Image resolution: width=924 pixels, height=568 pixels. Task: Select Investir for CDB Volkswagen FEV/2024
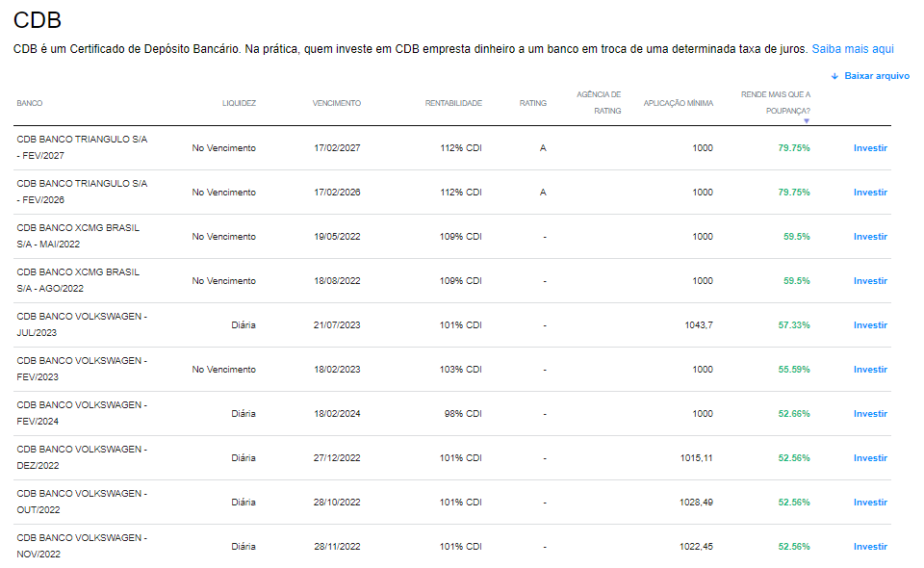(870, 414)
